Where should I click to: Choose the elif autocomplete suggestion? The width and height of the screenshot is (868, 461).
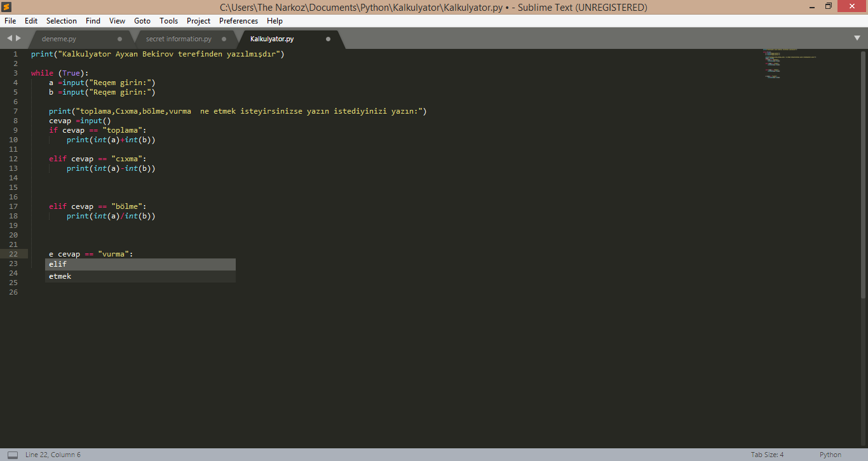(x=140, y=264)
